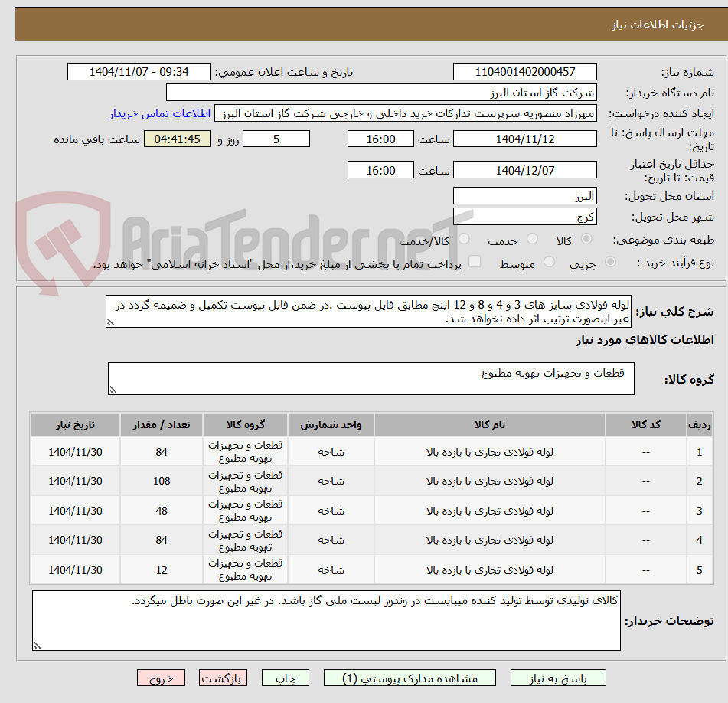Click the requester field مهرزاد منصوریه
This screenshot has width=728, height=703.
point(405,114)
